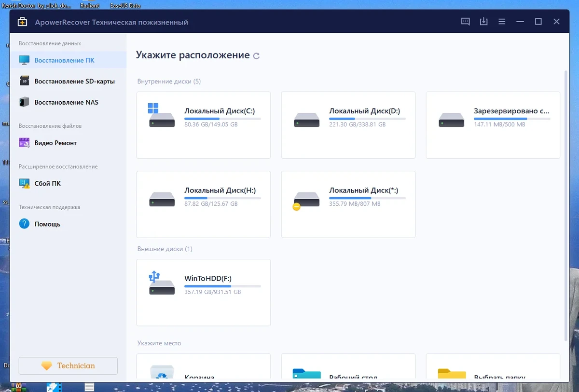Select Локальный Диск(H:) label
This screenshot has height=392, width=579.
point(220,190)
